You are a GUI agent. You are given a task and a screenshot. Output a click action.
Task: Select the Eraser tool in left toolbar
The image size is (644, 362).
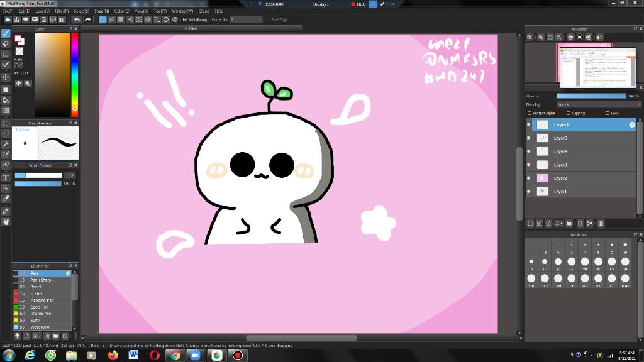6,43
